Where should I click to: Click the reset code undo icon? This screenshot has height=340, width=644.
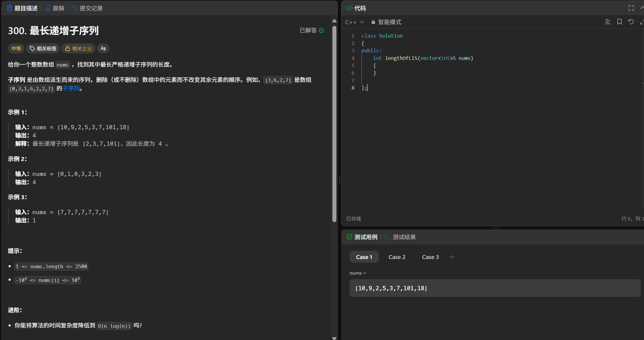(x=631, y=22)
